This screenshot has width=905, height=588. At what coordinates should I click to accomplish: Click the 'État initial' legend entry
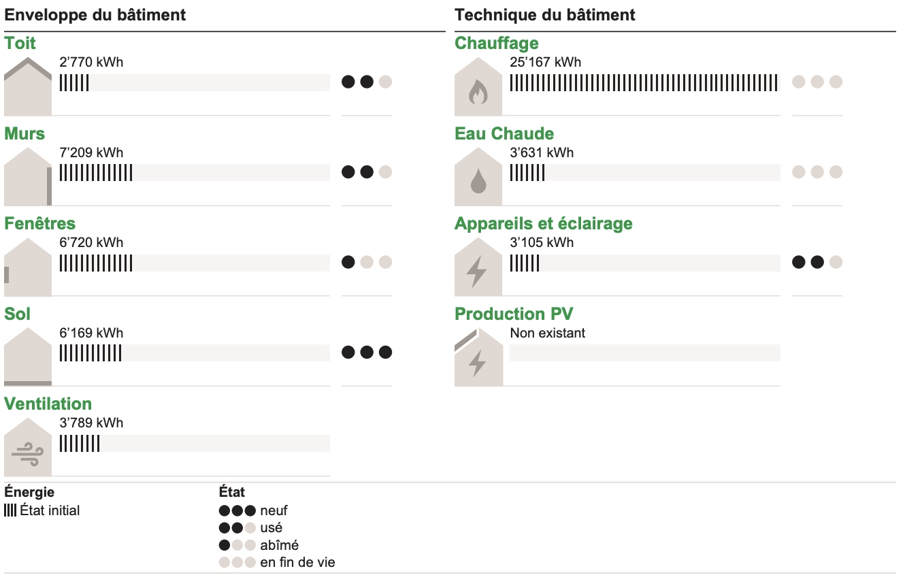pos(42,510)
